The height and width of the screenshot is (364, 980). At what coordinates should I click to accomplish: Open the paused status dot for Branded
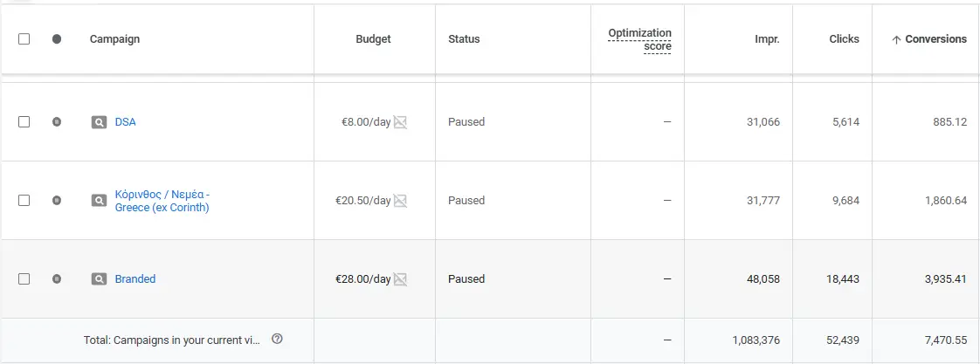click(x=57, y=279)
